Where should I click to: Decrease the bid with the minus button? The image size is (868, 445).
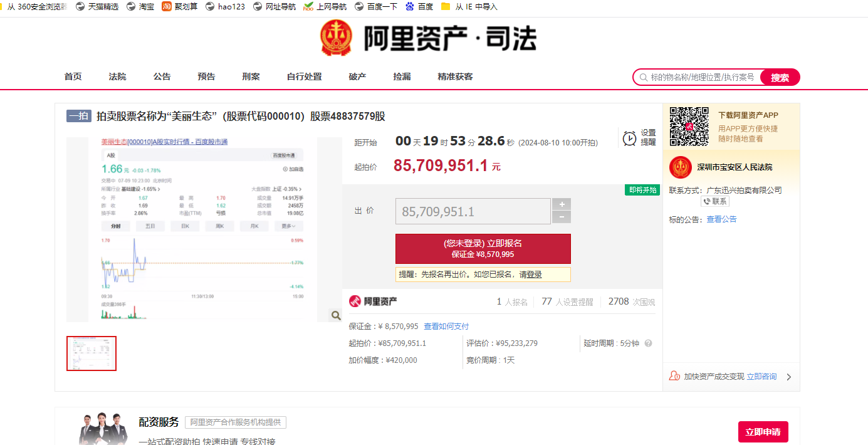tap(561, 217)
